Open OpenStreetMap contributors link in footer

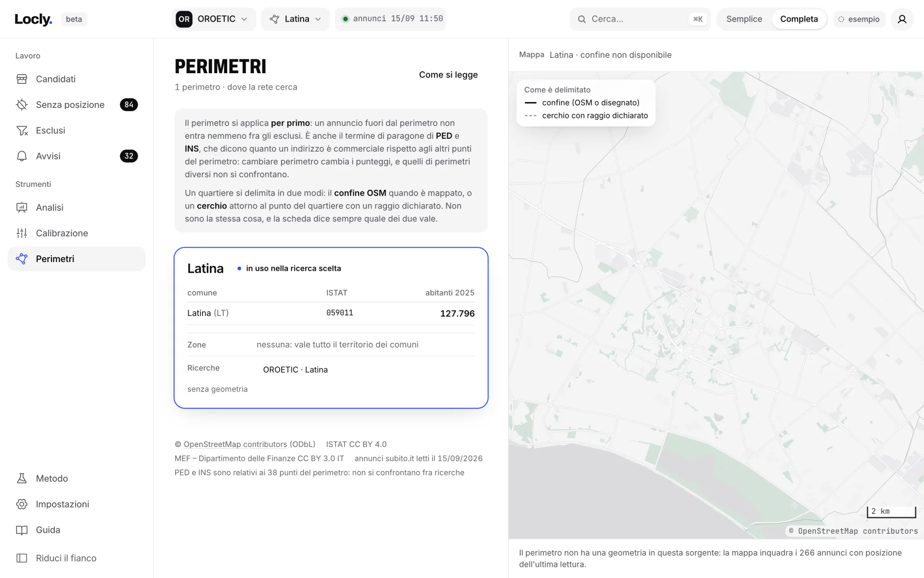pos(235,444)
